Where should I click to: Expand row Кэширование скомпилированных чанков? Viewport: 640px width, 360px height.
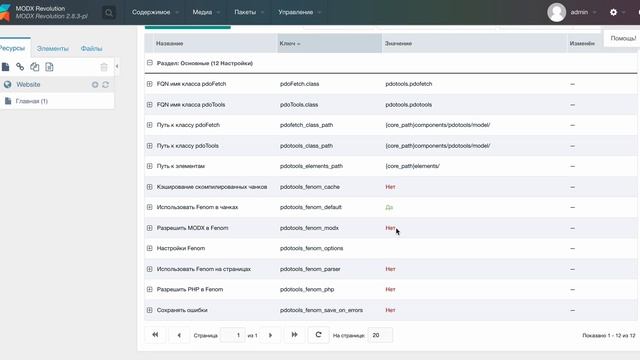[149, 187]
